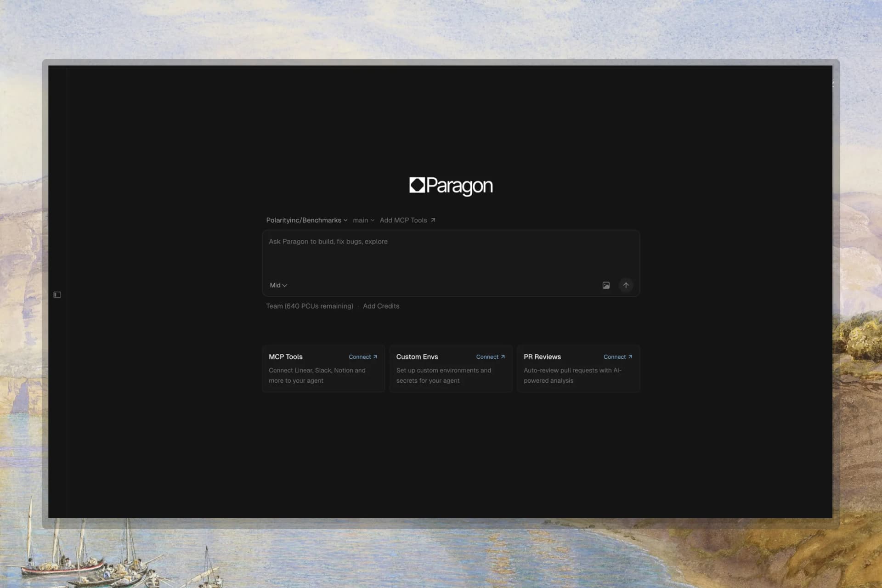
Task: Open the main branch dropdown
Action: click(363, 220)
